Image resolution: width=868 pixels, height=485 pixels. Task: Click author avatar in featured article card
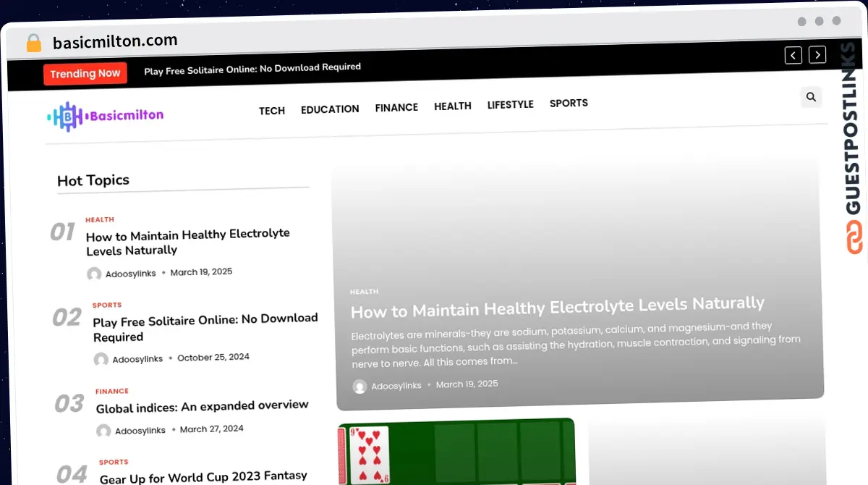click(359, 387)
